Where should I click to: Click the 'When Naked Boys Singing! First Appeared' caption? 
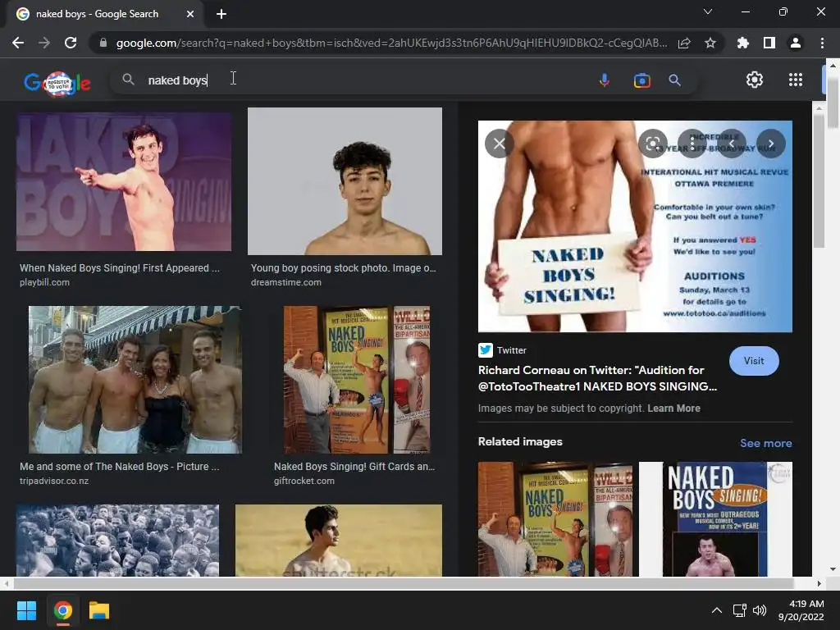pyautogui.click(x=120, y=268)
